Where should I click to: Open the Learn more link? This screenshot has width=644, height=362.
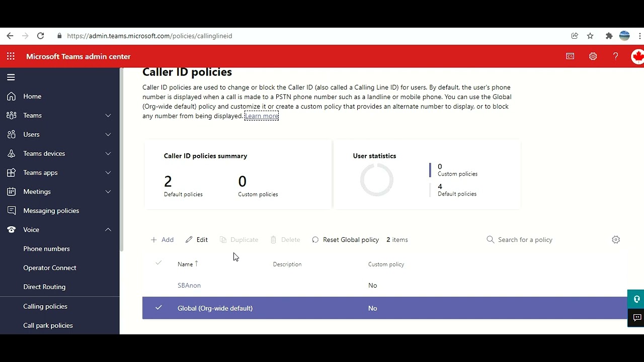pos(262,116)
